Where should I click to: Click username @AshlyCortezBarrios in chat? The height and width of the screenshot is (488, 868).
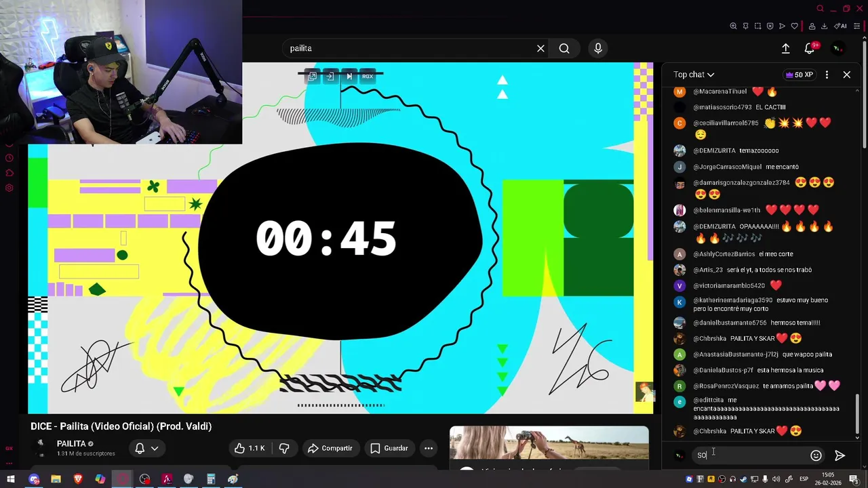click(x=724, y=254)
